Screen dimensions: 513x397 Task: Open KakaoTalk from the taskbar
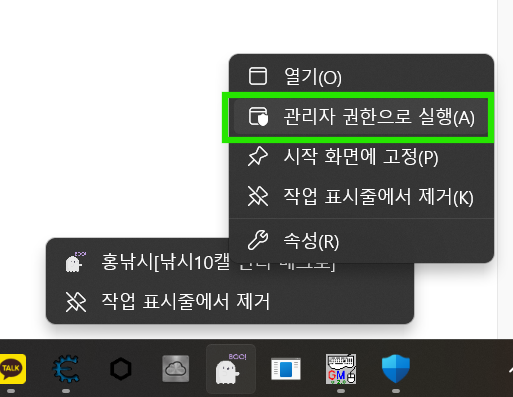coord(12,369)
